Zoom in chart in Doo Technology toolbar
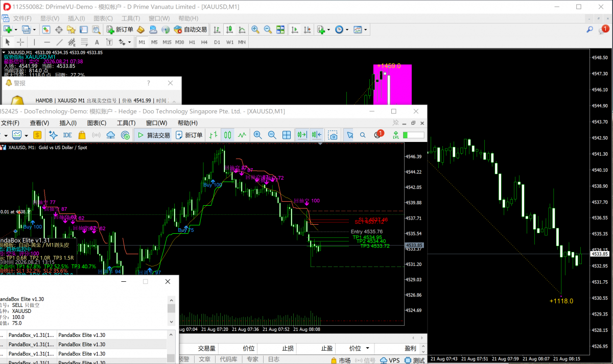613x364 pixels. click(257, 135)
